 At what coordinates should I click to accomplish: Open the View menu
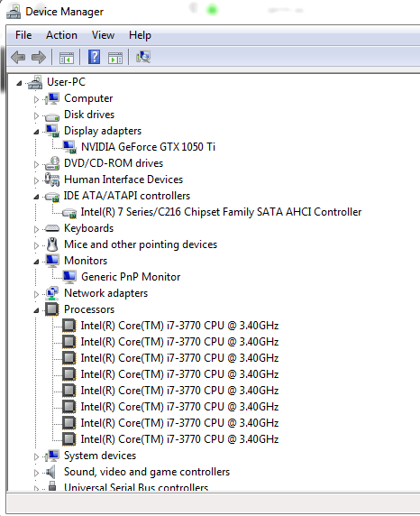[x=103, y=35]
